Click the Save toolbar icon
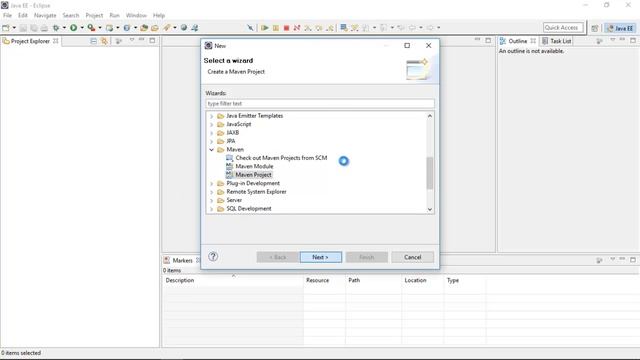This screenshot has width=640, height=360. pyautogui.click(x=23, y=28)
